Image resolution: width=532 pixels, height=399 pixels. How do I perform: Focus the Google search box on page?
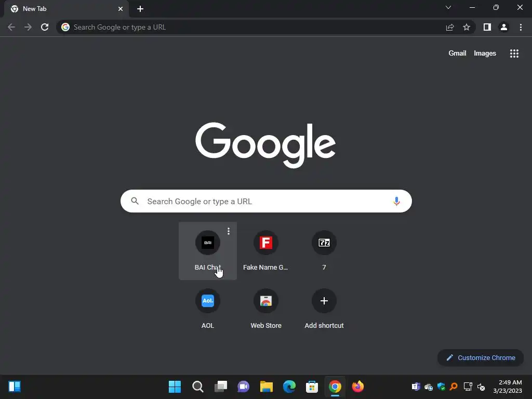coord(266,201)
